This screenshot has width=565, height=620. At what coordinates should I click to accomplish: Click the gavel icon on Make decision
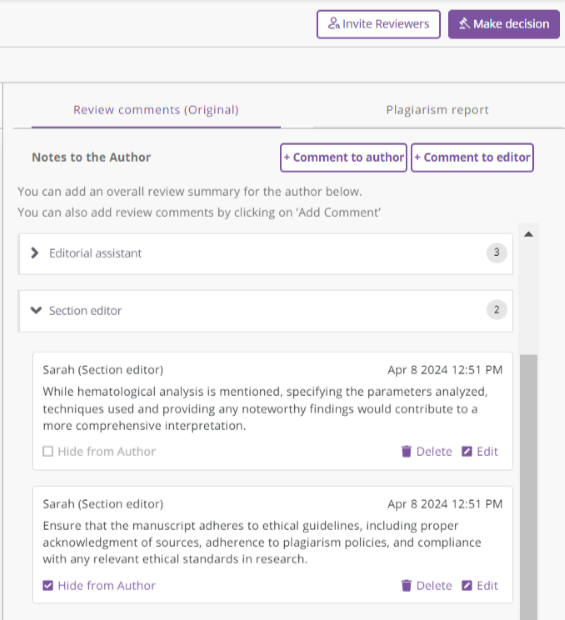tap(464, 24)
